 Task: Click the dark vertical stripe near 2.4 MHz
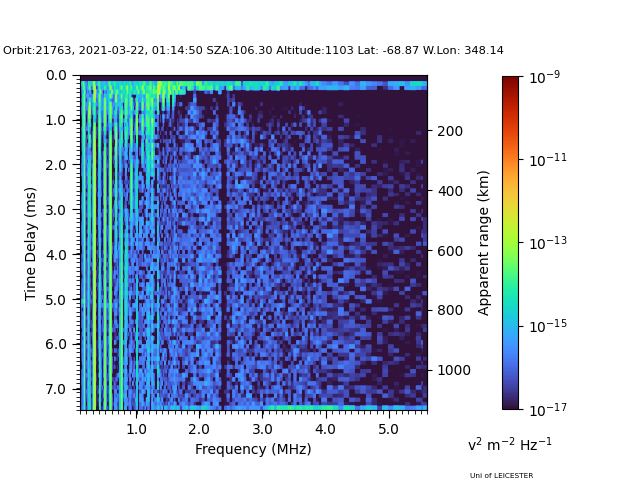pyautogui.click(x=223, y=249)
